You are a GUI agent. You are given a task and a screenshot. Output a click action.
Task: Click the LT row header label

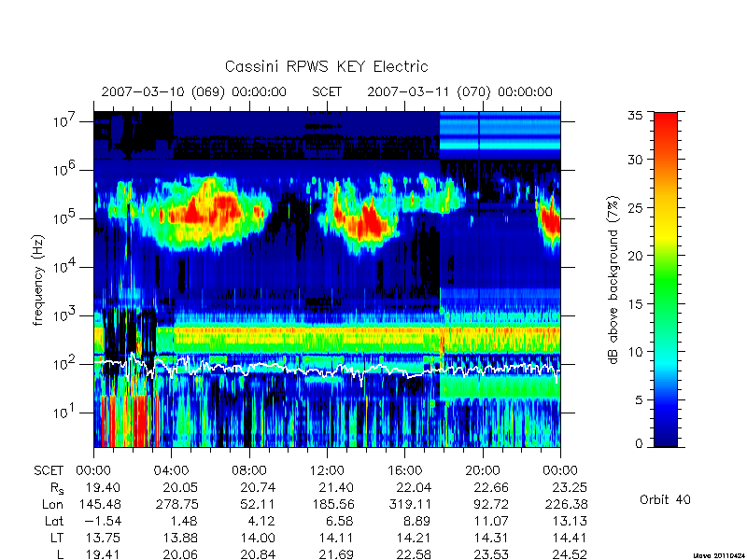(x=57, y=538)
